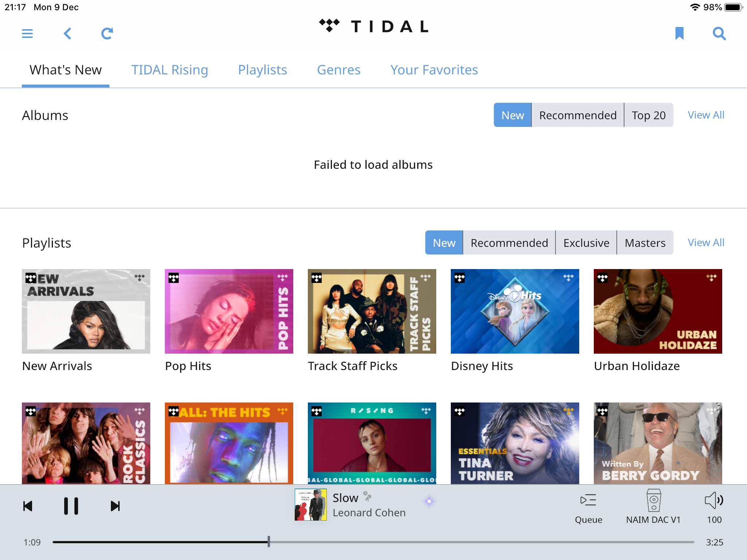Choose the NAIM DAC V1 output device
The image size is (747, 560).
pos(653,507)
